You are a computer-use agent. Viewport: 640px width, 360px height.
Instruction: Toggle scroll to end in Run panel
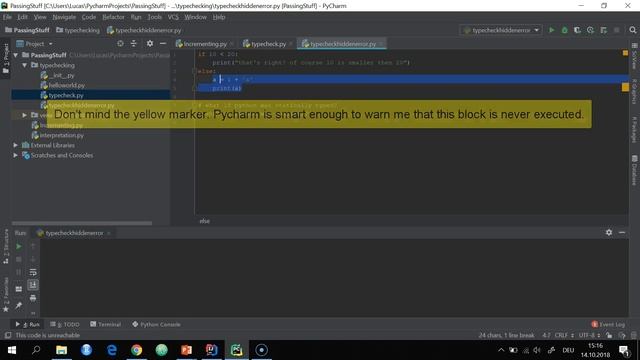[x=33, y=285]
